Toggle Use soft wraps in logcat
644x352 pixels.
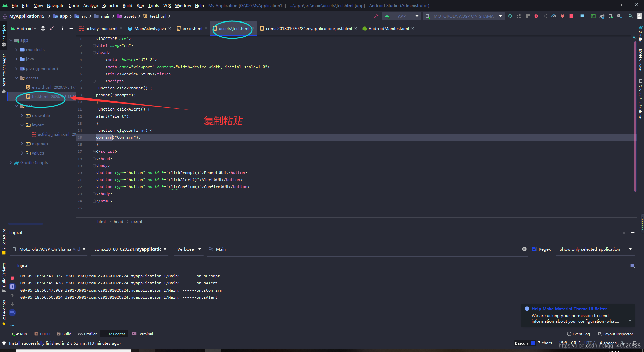pos(12,313)
